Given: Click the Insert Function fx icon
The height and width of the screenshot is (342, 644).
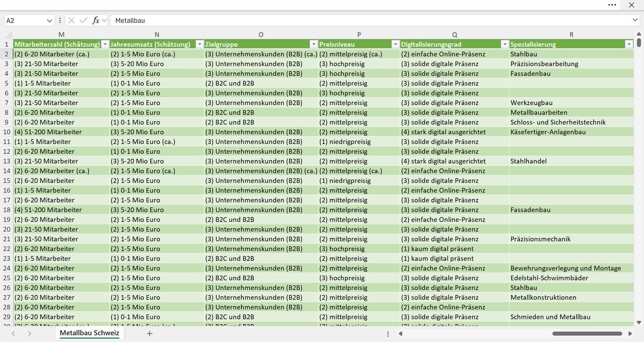Looking at the screenshot, I should point(95,21).
